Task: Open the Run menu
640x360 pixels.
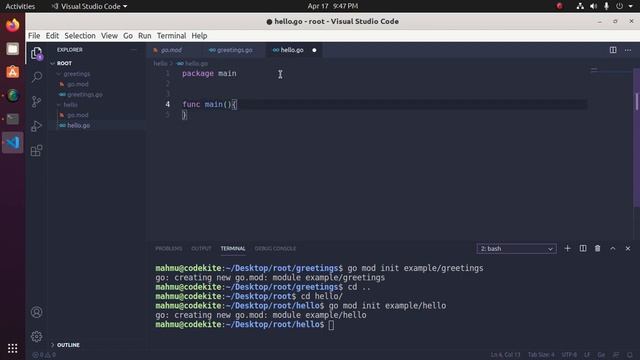Action: click(144, 36)
